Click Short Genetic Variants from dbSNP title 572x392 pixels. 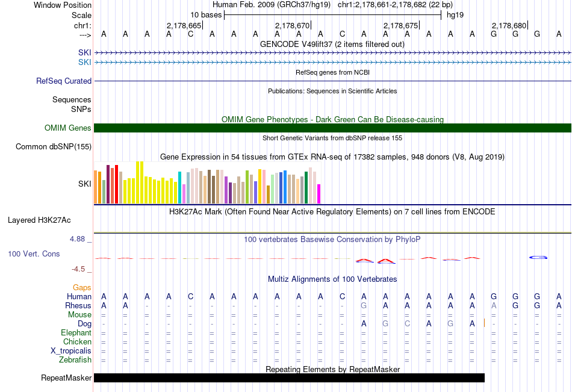[x=332, y=138]
